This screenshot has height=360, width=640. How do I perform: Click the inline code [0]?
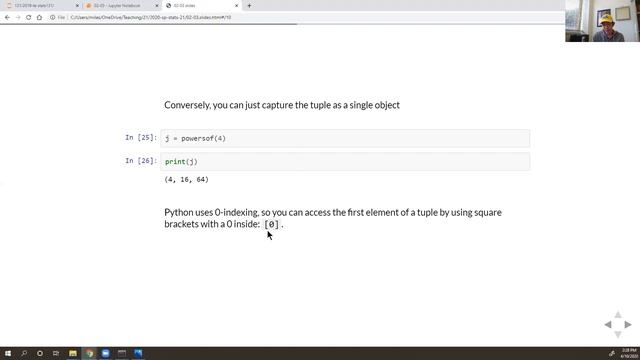tap(271, 224)
